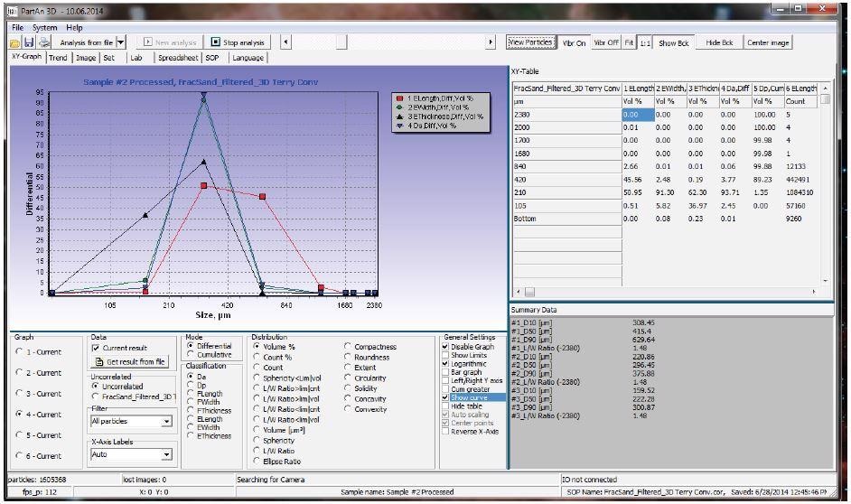The width and height of the screenshot is (851, 504).
Task: Select graph option 1 - Current
Action: pyautogui.click(x=20, y=351)
